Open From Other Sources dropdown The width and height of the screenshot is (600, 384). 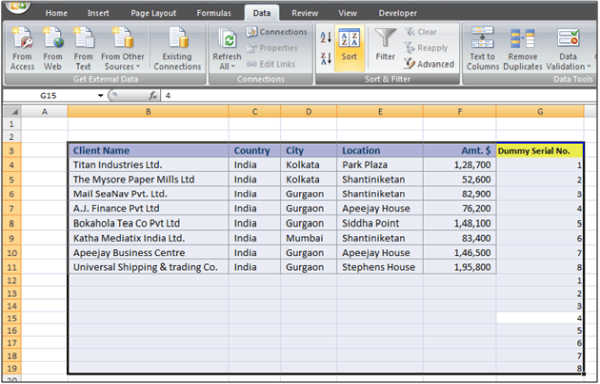click(122, 49)
